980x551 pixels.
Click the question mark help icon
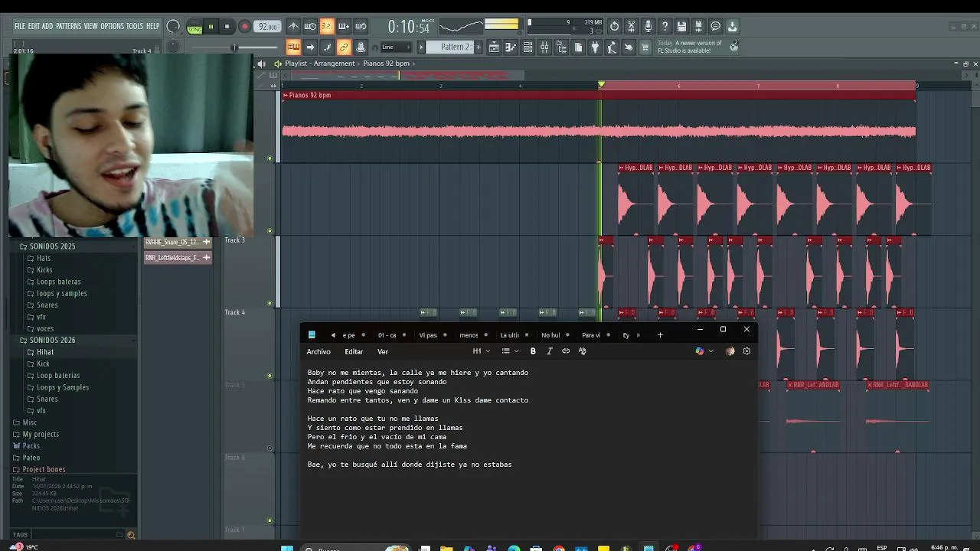coord(665,26)
